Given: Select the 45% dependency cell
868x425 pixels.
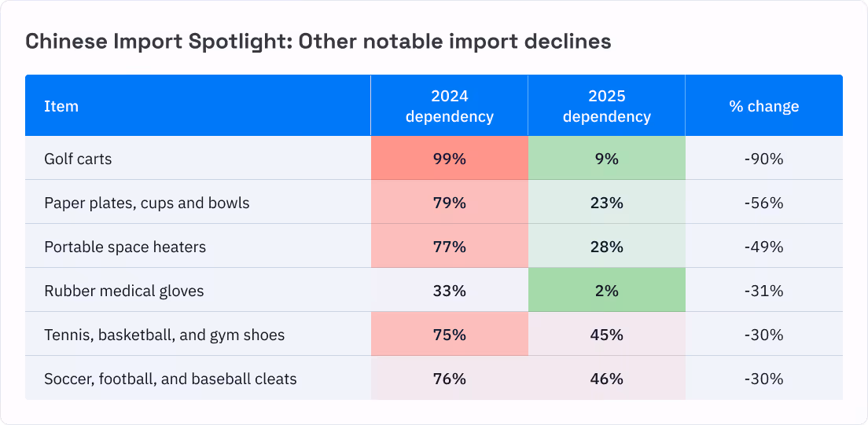Looking at the screenshot, I should tap(606, 334).
